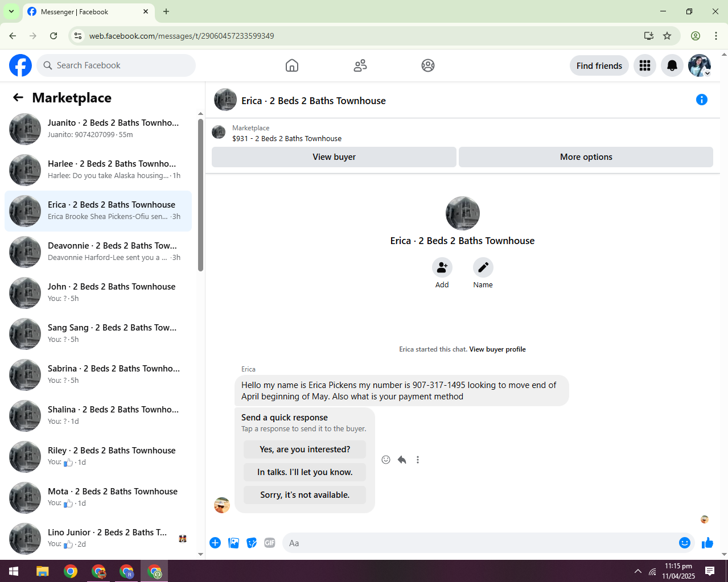Screen dimensions: 728x582
Task: Click the Marketplace back arrow
Action: (x=18, y=97)
